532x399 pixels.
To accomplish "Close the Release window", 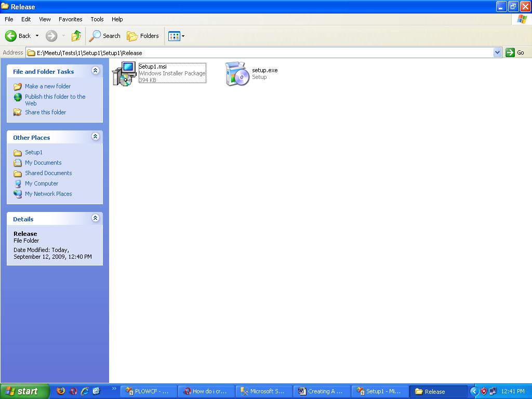I will point(525,6).
